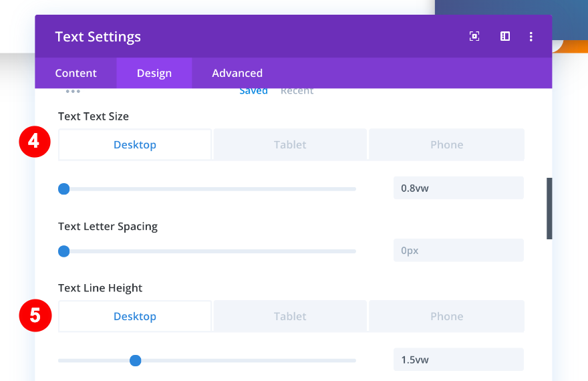The width and height of the screenshot is (588, 381).
Task: Click the Text Letter Spacing slider handle
Action: pyautogui.click(x=64, y=251)
